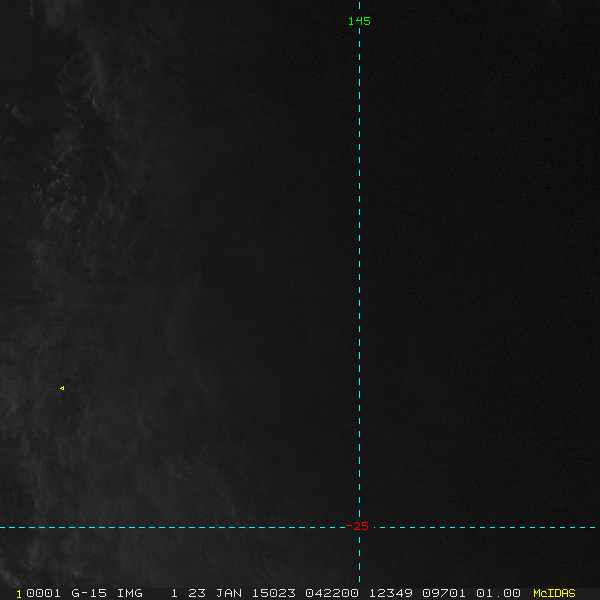Click the day number 23
This screenshot has width=600, height=600.
pyautogui.click(x=197, y=593)
